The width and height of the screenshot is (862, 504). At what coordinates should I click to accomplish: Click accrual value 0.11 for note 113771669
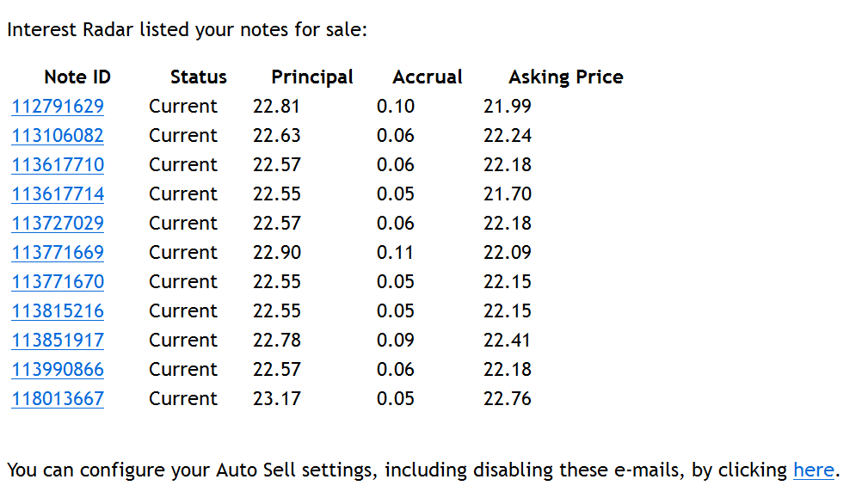[395, 252]
